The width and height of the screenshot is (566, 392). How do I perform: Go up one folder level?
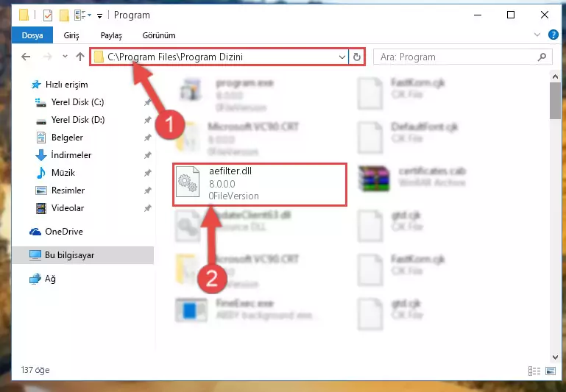click(80, 57)
